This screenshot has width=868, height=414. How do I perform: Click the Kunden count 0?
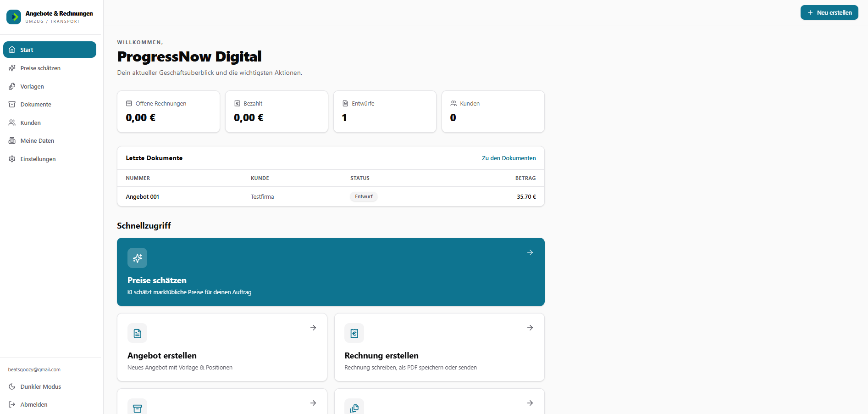[x=453, y=117]
